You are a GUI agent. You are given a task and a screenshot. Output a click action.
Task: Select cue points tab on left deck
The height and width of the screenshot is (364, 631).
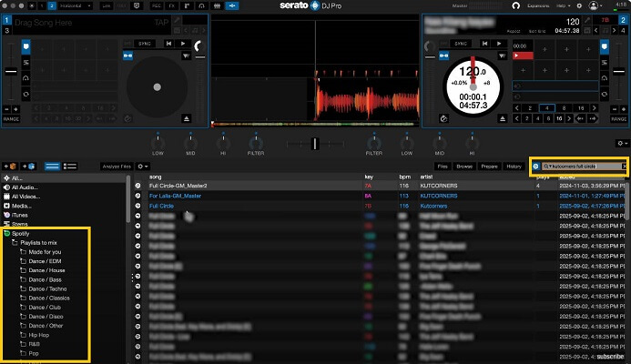pyautogui.click(x=25, y=46)
